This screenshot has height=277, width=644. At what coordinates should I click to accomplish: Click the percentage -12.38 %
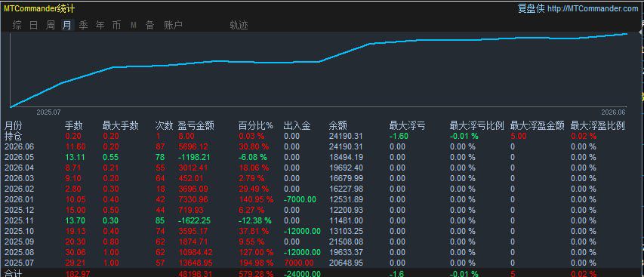pos(255,220)
